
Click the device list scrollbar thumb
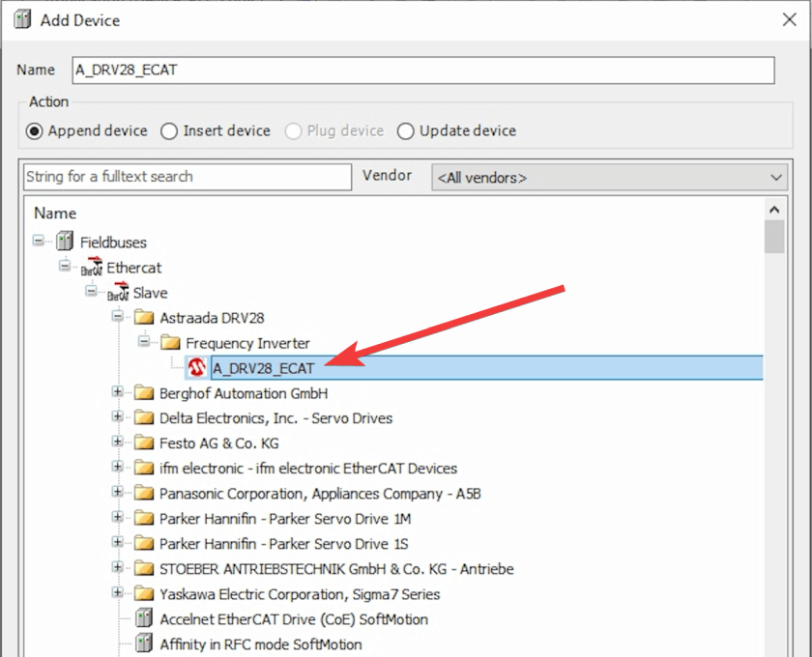[x=774, y=237]
